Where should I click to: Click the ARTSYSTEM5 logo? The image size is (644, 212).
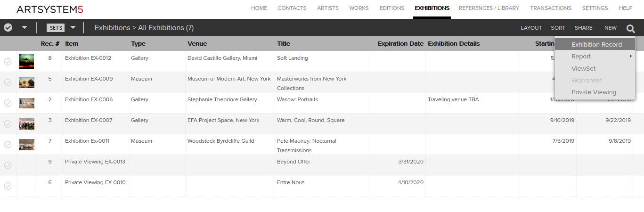coord(50,9)
